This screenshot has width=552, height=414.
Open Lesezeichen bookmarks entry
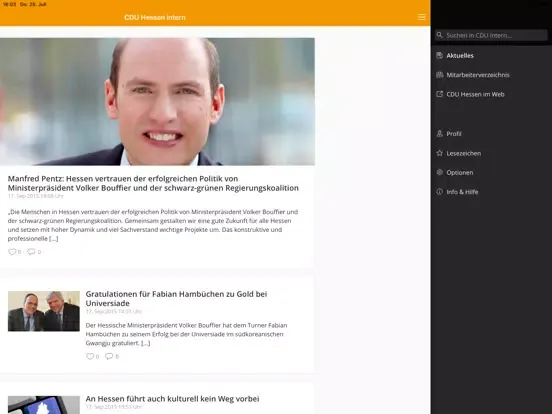pos(464,153)
